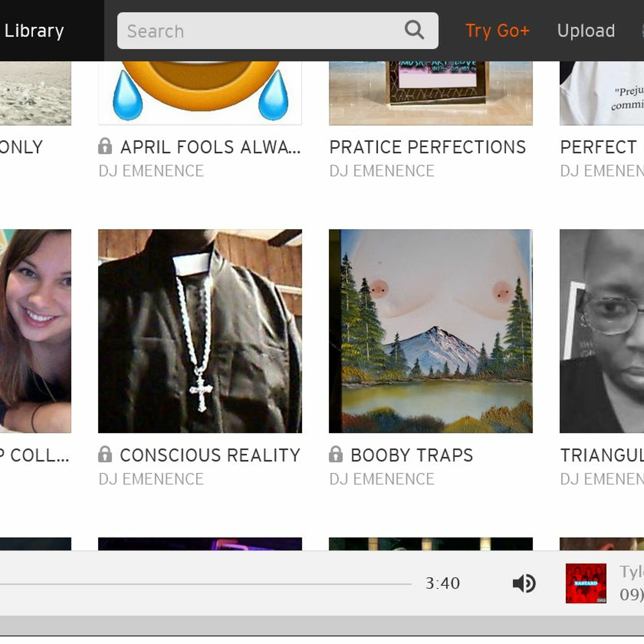Click the Upload menu link

[x=586, y=31]
